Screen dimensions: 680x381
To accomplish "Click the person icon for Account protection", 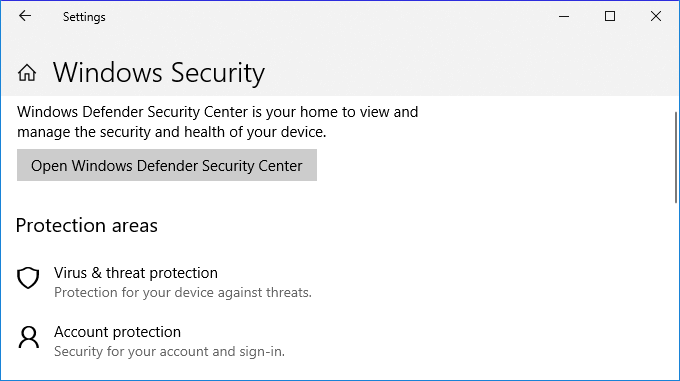I will tap(29, 337).
